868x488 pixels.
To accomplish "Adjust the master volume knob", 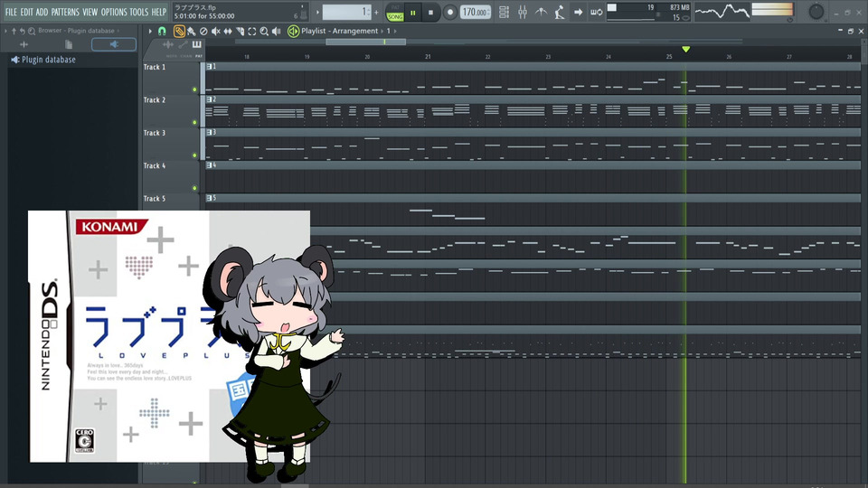I will tap(816, 12).
